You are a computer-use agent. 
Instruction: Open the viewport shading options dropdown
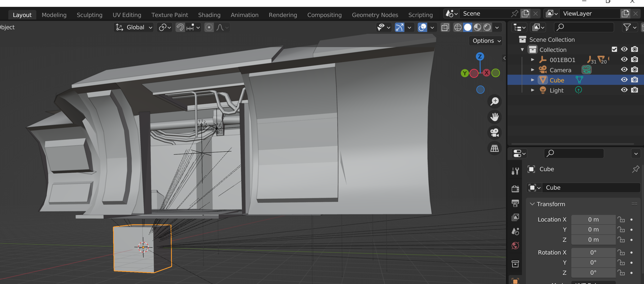(497, 27)
